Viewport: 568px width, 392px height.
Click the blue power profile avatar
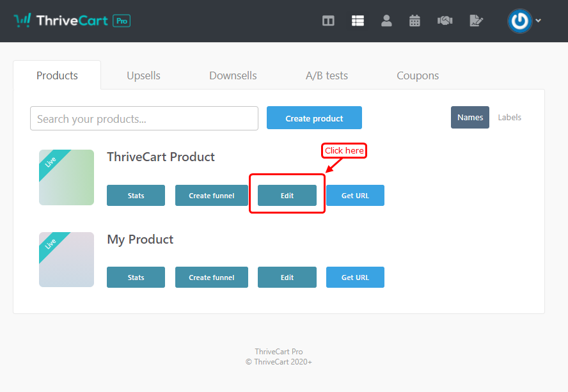point(519,21)
